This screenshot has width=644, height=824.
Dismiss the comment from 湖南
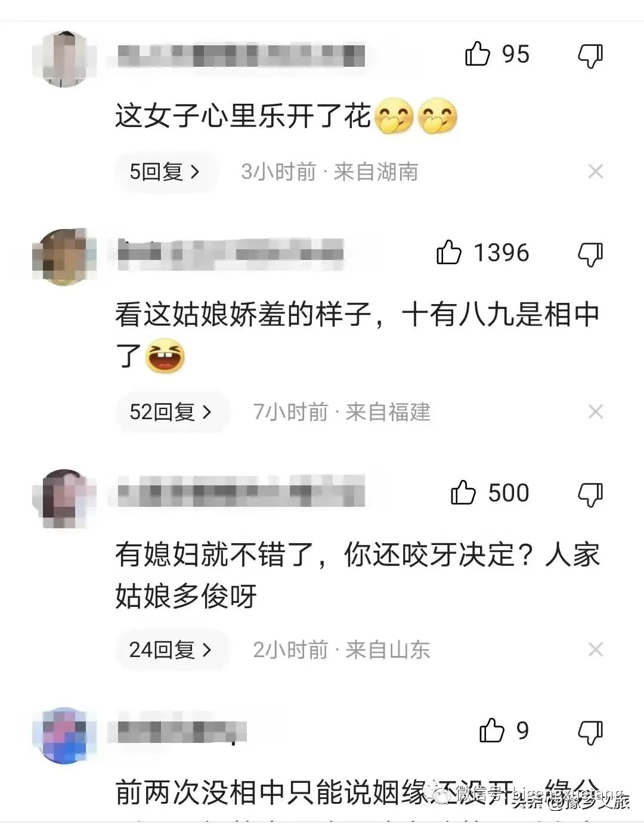point(596,172)
